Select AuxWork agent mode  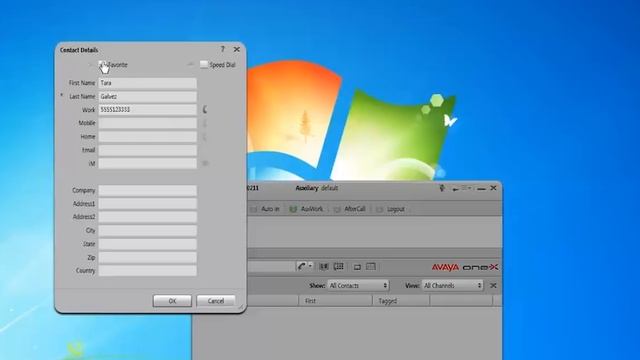tap(307, 209)
